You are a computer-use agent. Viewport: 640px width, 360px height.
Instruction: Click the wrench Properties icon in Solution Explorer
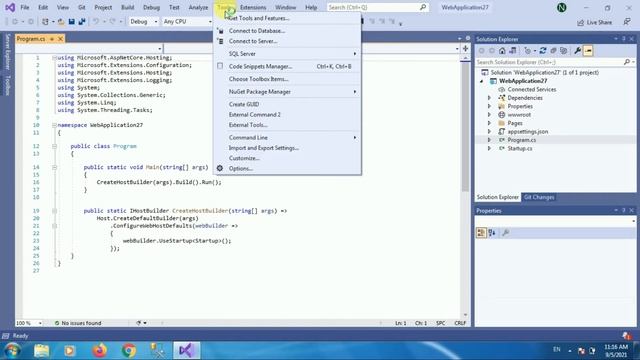(x=577, y=51)
